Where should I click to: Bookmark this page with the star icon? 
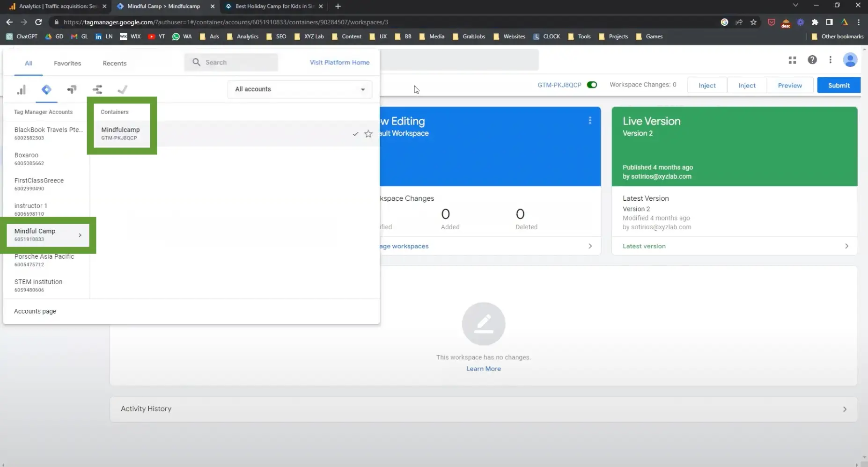tap(753, 22)
